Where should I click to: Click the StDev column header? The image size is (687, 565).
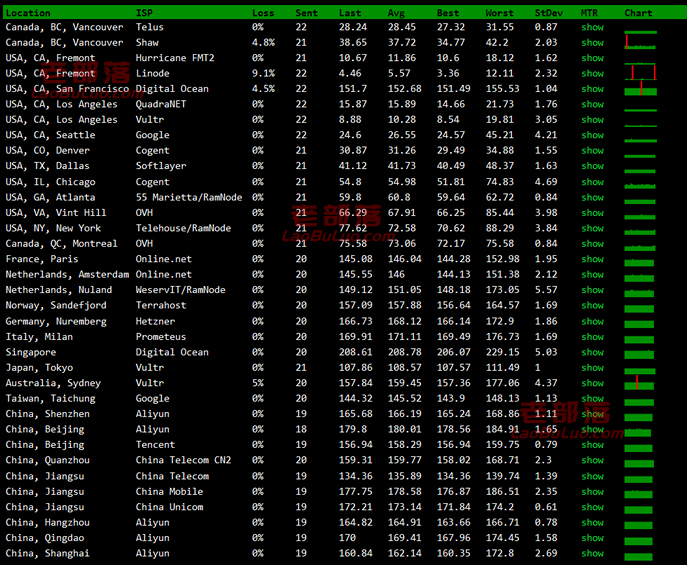pos(549,13)
